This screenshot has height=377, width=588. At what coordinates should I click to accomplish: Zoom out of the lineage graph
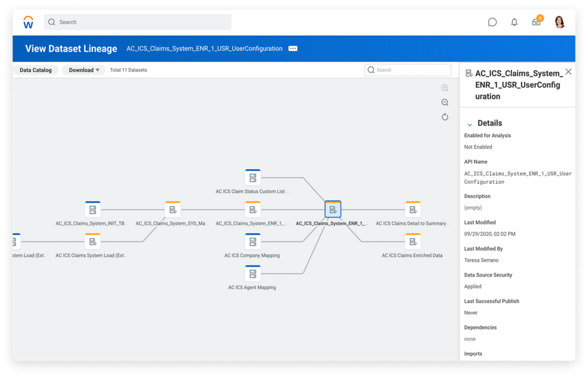point(445,102)
